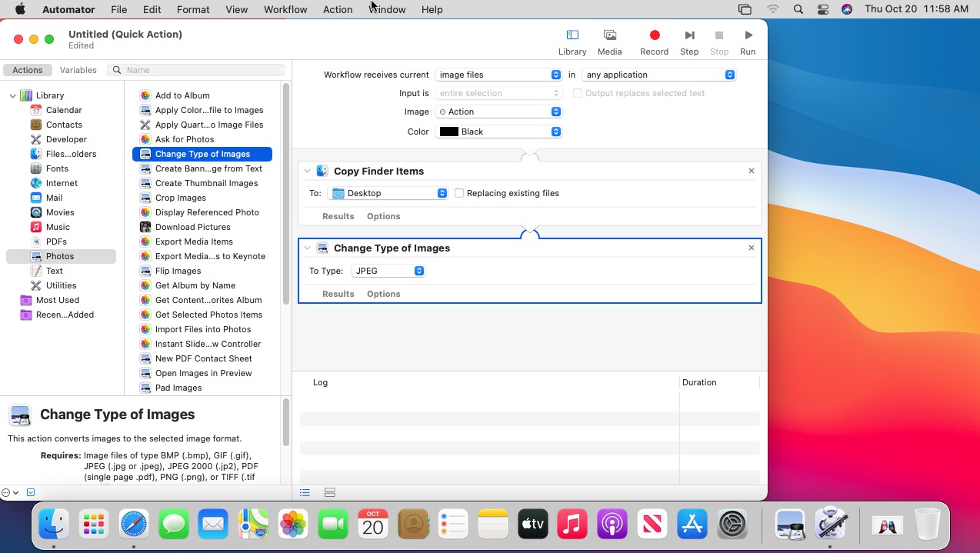Select New PDF Contact Sheet action
980x553 pixels.
[x=203, y=358]
